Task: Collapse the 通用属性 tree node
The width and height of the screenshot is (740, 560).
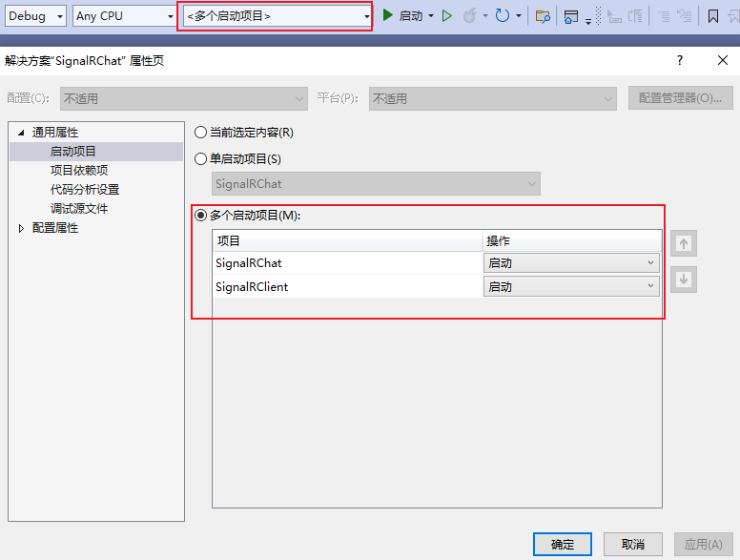Action: [x=21, y=133]
